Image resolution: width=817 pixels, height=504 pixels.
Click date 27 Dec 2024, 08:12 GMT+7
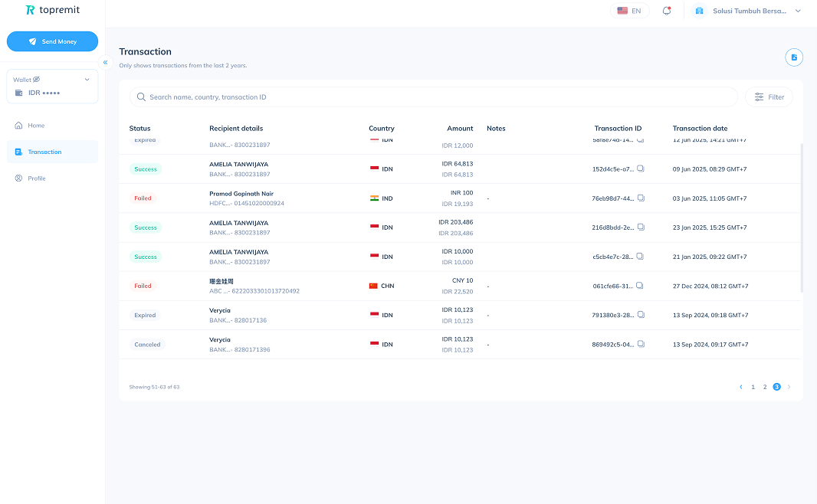tap(710, 286)
